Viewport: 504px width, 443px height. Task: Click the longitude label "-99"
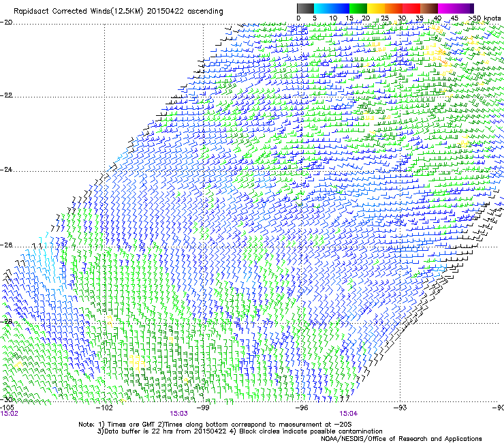pyautogui.click(x=203, y=408)
